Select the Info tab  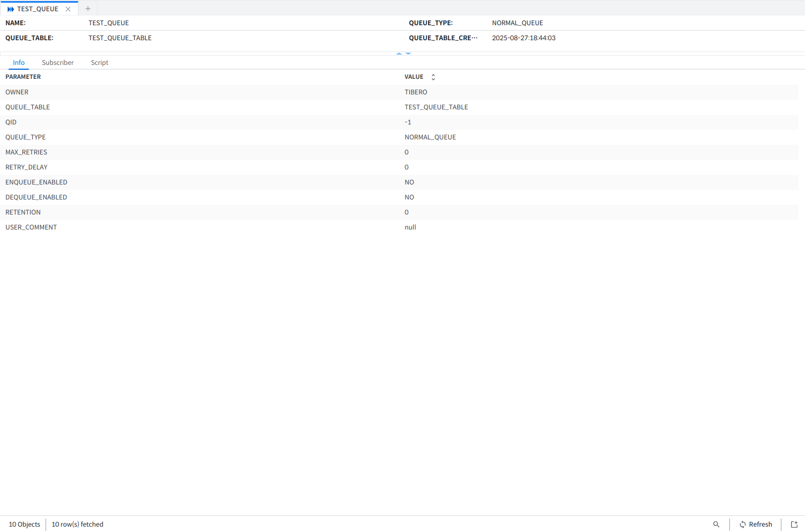coord(19,63)
